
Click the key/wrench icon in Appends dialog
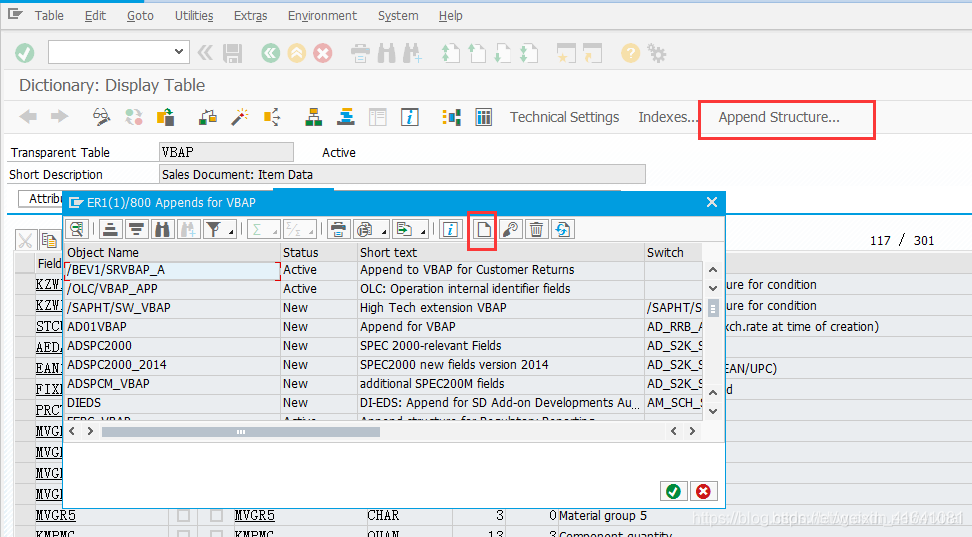click(510, 229)
